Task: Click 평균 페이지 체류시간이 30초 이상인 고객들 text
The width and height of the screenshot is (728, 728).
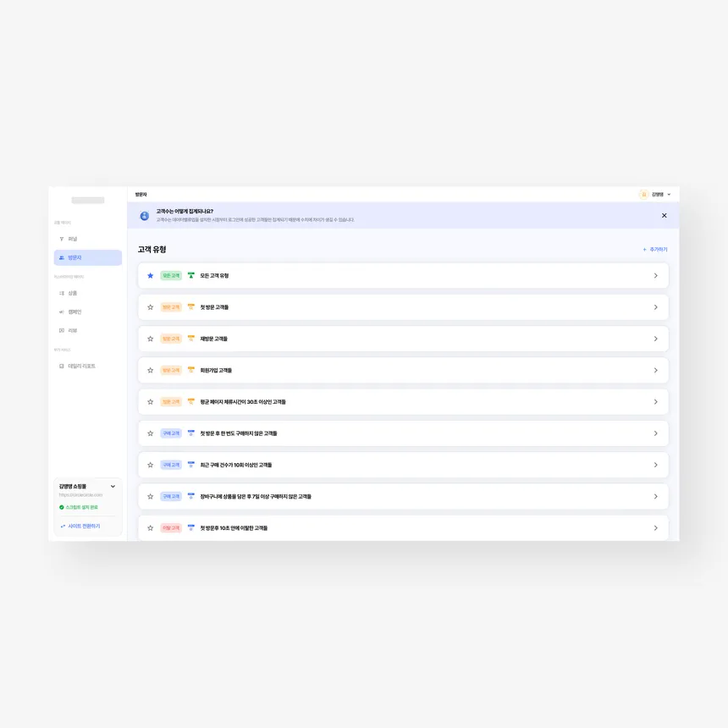Action: point(243,402)
